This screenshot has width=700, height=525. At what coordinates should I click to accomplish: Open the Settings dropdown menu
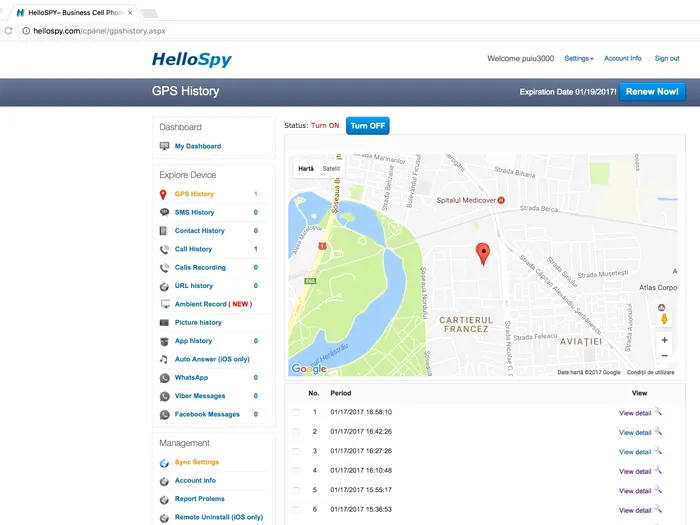click(579, 58)
